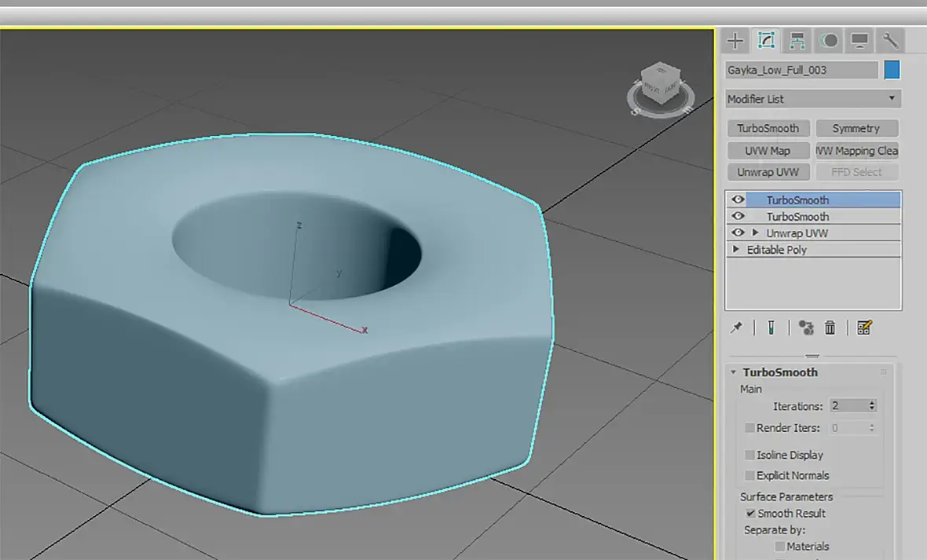Click the UVW Mapping Clear button
The height and width of the screenshot is (560, 927).
coord(856,151)
